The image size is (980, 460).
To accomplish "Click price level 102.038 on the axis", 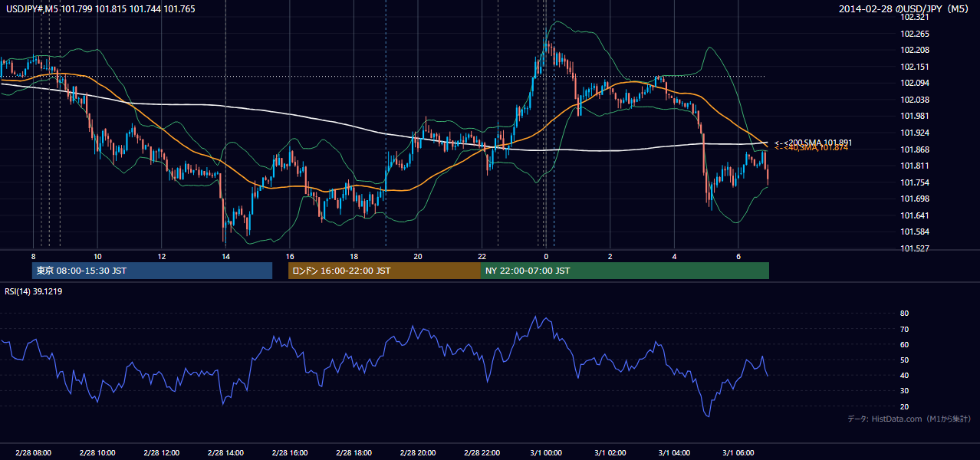I will click(x=915, y=100).
